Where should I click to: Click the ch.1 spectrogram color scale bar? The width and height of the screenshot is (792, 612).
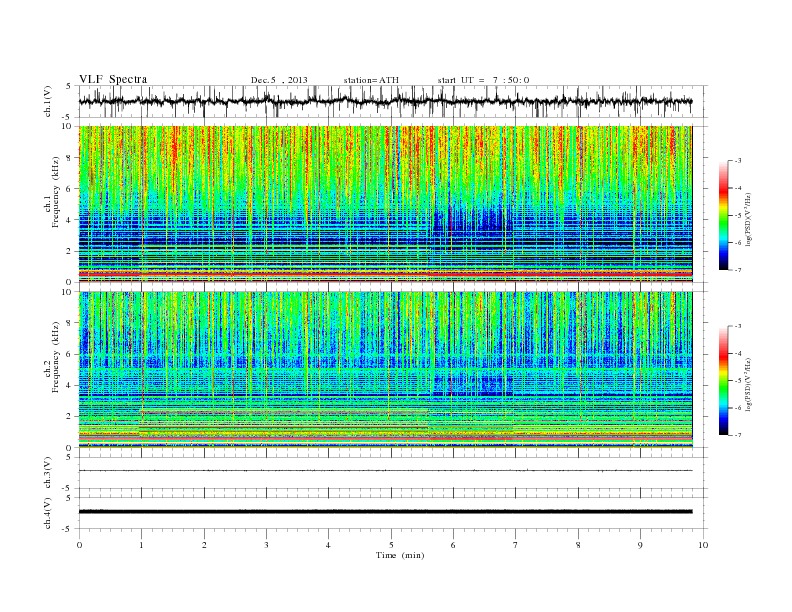(724, 215)
